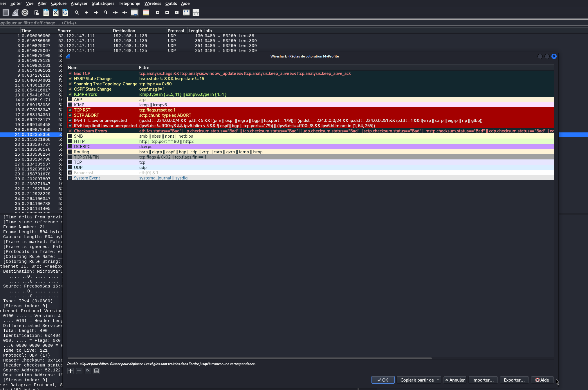Toggle the TCP SYN/FIN rule checkbox

tap(70, 157)
